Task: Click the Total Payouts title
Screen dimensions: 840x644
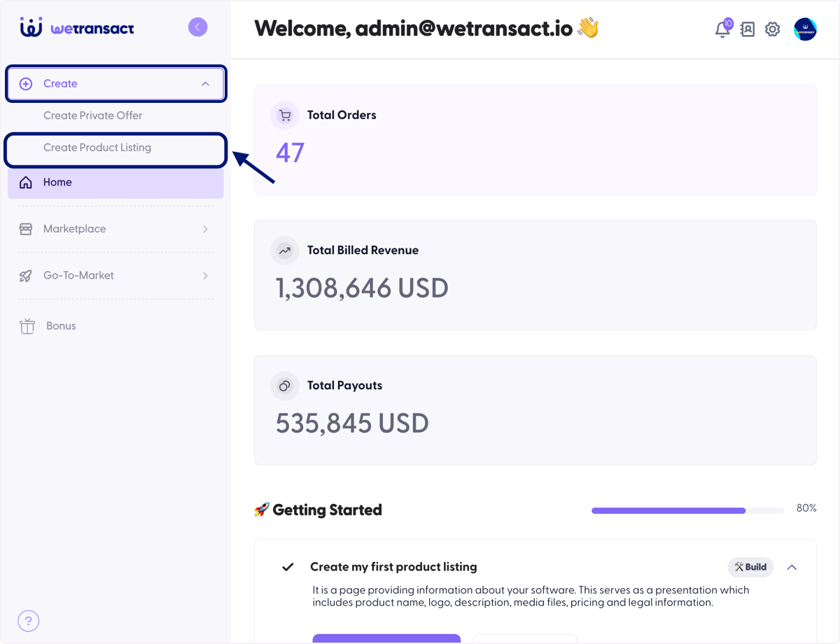Action: [x=344, y=386]
